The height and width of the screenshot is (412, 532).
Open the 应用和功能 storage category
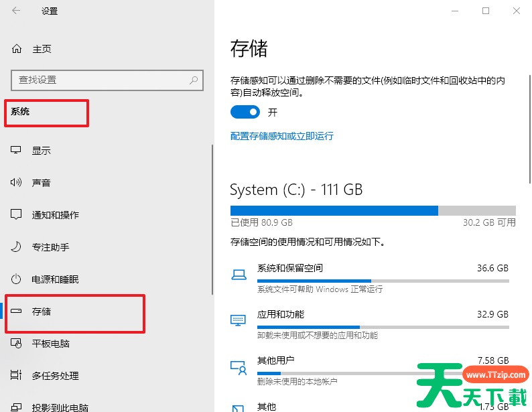click(x=370, y=324)
